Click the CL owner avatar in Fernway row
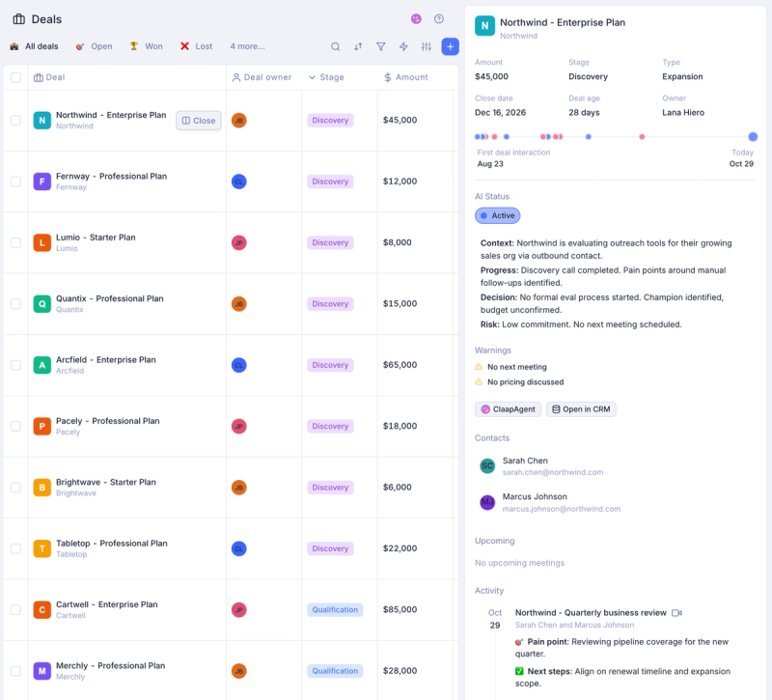This screenshot has height=700, width=772. tap(238, 182)
